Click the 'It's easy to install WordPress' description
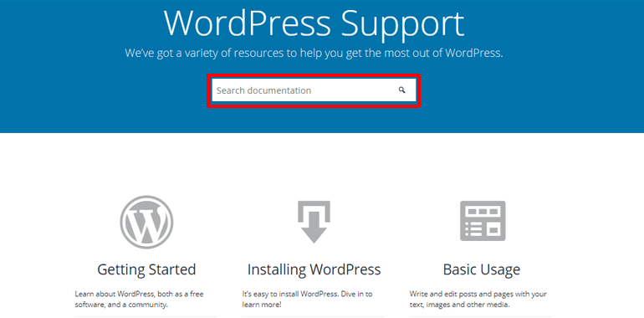 [x=307, y=300]
